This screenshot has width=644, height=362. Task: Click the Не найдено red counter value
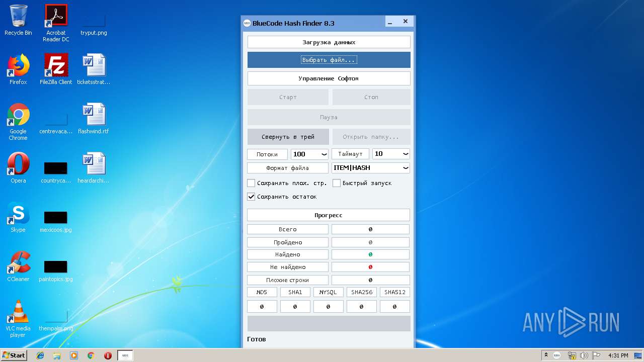(371, 267)
